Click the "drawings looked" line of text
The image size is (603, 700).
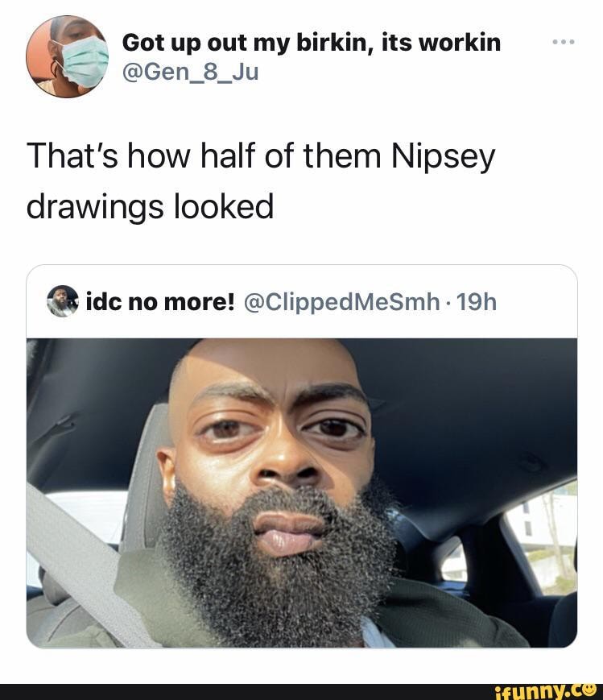[x=150, y=207]
